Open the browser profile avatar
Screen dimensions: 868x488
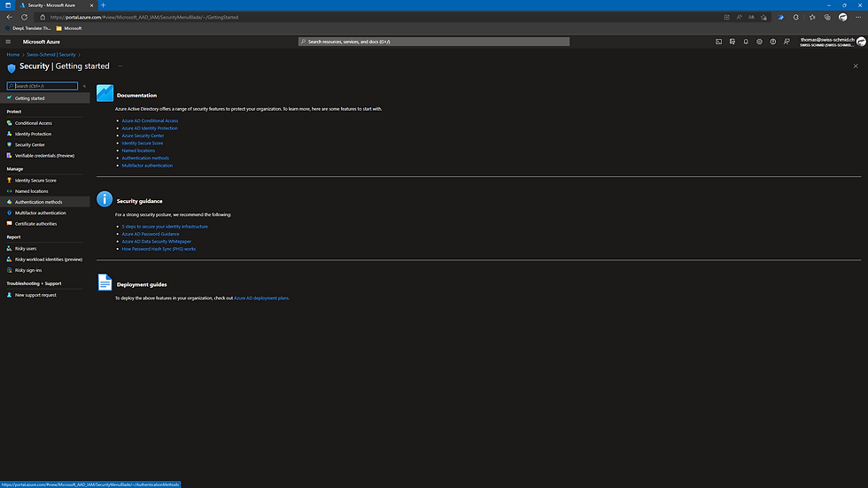pyautogui.click(x=843, y=17)
